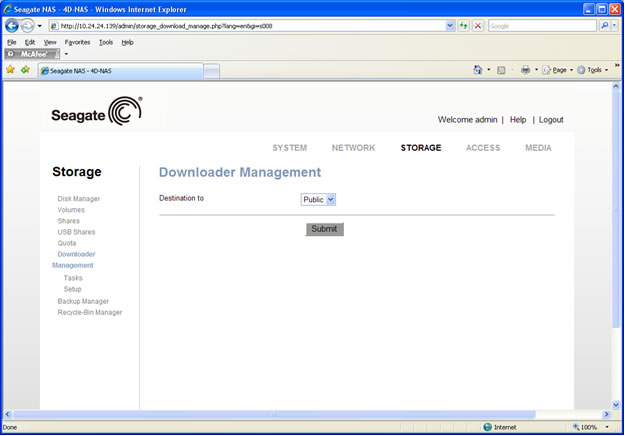Open the Backup Manager sidebar link
This screenshot has width=625, height=436.
click(83, 301)
